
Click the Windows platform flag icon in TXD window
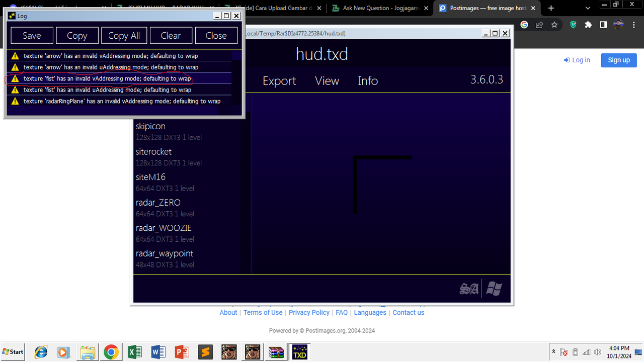[494, 289]
